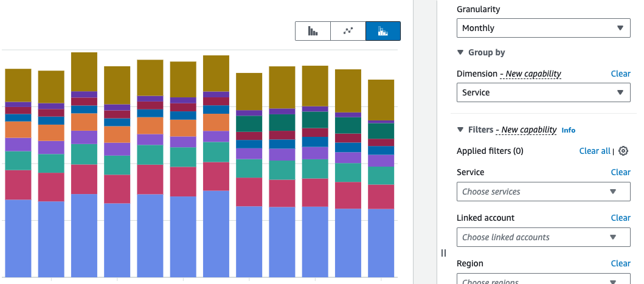This screenshot has height=284, width=644.
Task: Open the Dimension Service dropdown
Action: (544, 92)
